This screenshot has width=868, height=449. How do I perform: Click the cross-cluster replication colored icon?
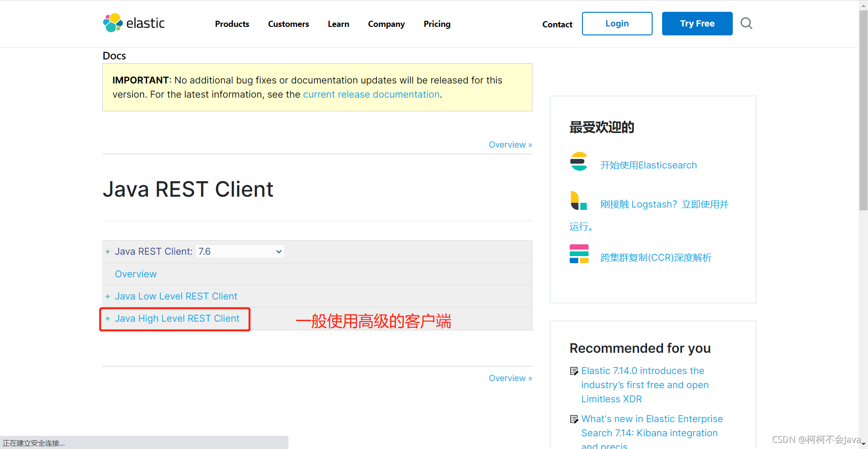point(579,254)
